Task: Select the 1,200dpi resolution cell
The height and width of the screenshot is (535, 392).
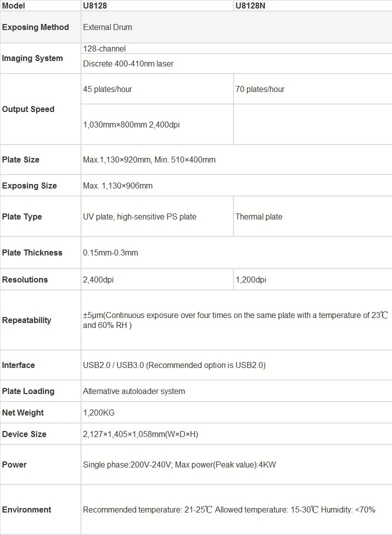Action: pos(251,279)
